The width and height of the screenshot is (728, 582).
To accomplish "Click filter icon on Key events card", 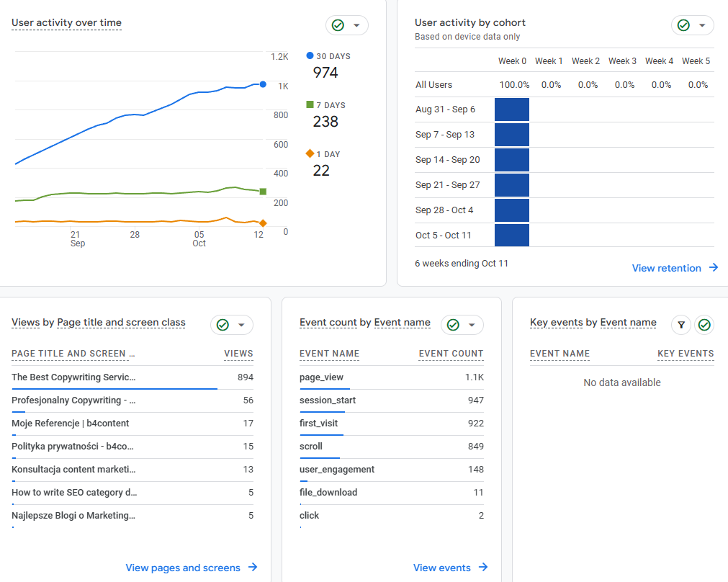I will point(681,325).
